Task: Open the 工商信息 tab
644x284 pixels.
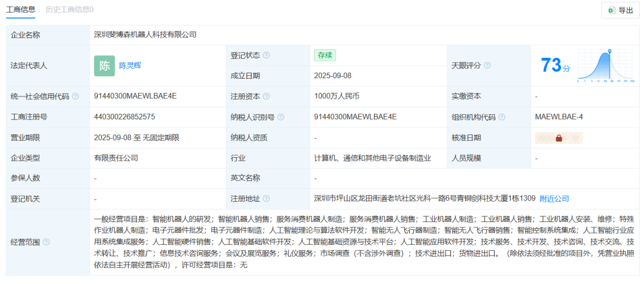Action: 20,10
